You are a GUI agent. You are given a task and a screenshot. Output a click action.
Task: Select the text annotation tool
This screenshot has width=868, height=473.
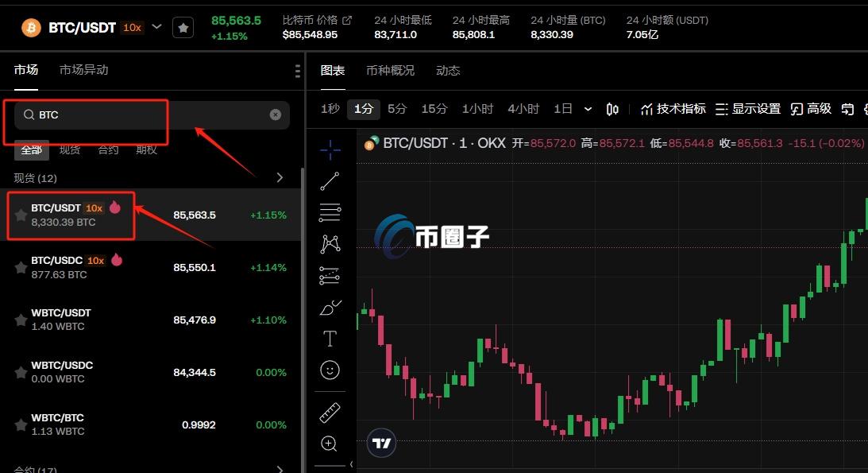pos(330,338)
